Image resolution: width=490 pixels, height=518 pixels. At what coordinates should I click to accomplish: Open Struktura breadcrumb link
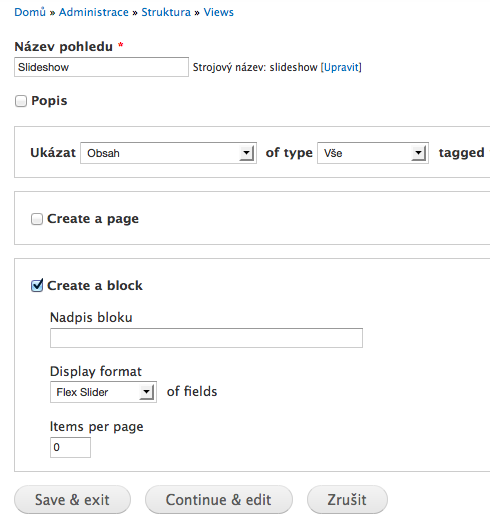click(x=166, y=12)
